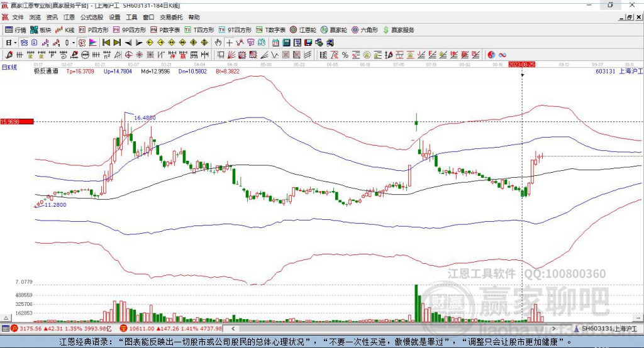Open the 9T四方形 tool

click(235, 30)
